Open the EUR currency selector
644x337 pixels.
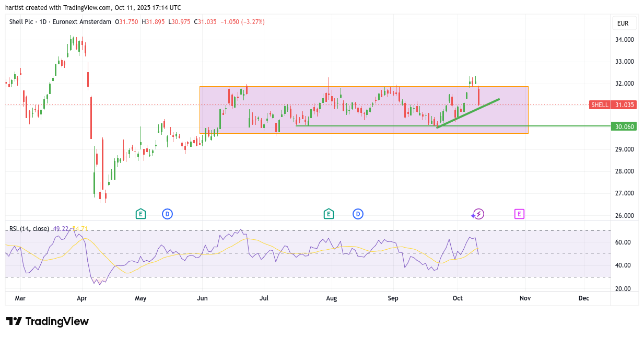click(623, 24)
